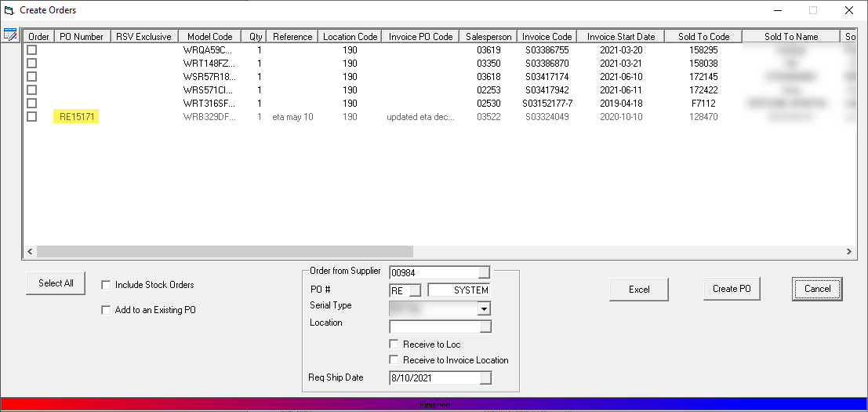Click the horizontal scrollbar right arrow
Image resolution: width=868 pixels, height=412 pixels.
[x=849, y=252]
